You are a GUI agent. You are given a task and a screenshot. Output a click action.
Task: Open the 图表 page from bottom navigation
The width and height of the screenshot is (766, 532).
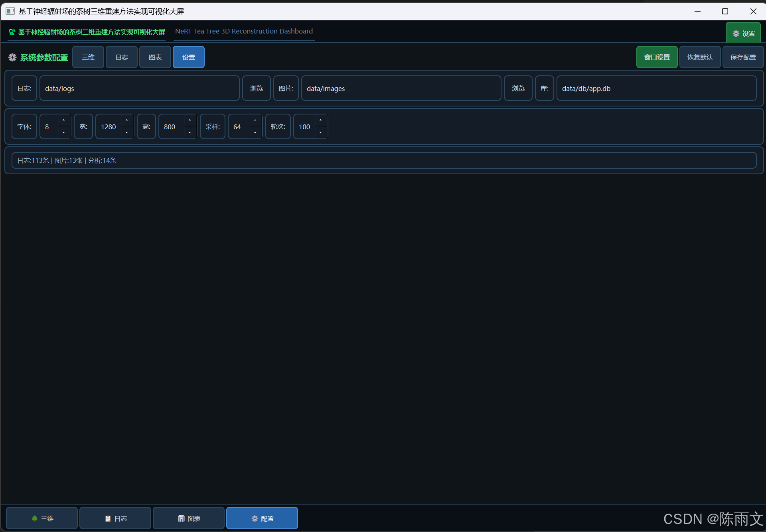pos(189,518)
